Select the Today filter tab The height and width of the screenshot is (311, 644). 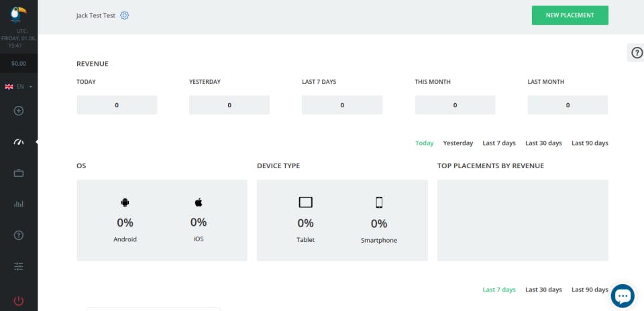(x=425, y=143)
